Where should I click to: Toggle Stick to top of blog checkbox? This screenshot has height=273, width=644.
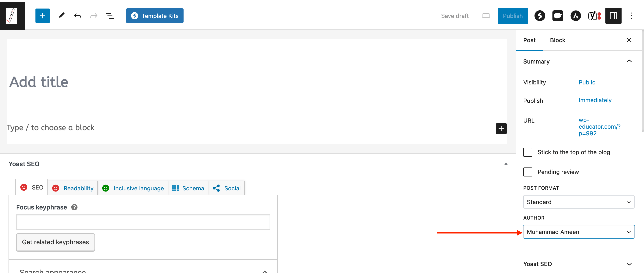pos(528,152)
